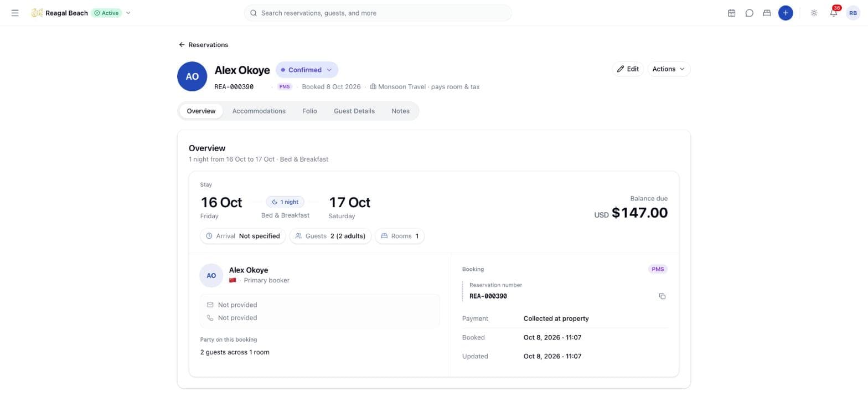868x417 pixels.
Task: Click the Active status badge
Action: (x=106, y=13)
